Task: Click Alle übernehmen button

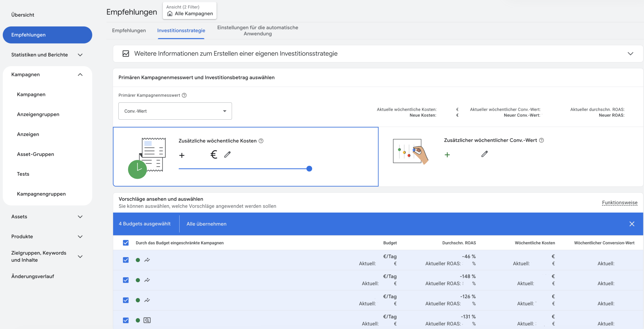Action: tap(206, 224)
